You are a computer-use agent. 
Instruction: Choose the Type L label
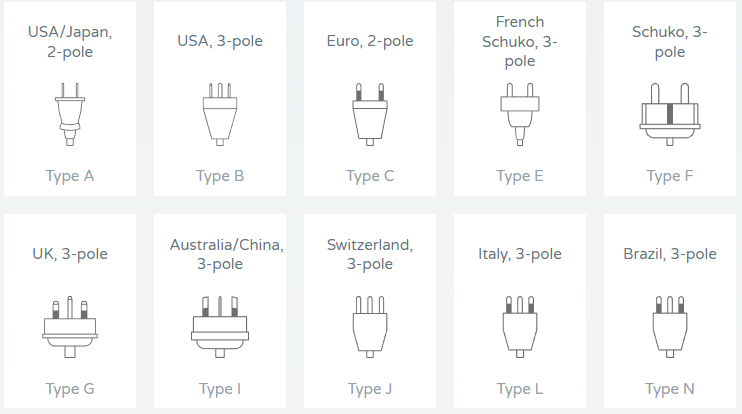[520, 389]
